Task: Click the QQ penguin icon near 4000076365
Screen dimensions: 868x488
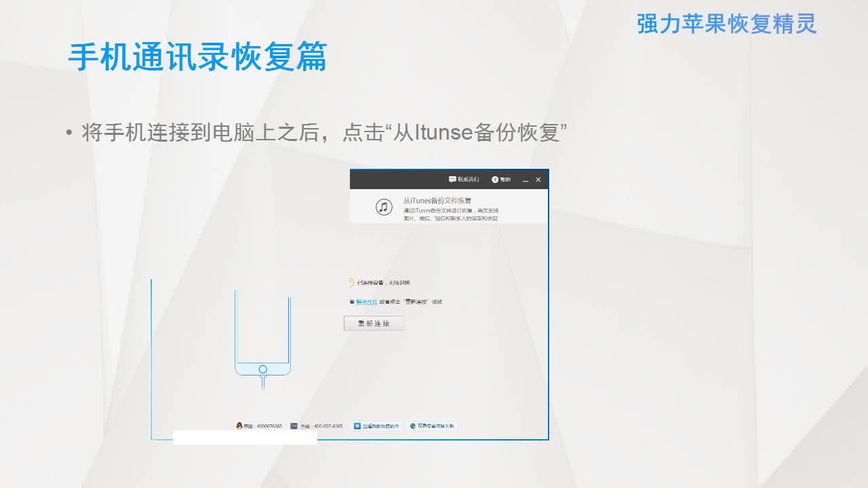Action: point(239,425)
